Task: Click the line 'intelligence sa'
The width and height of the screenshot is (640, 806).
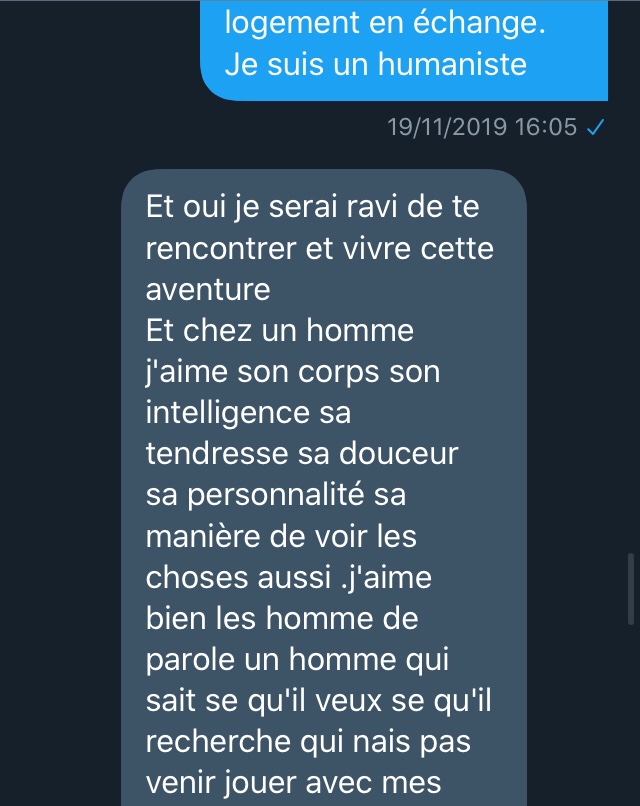Action: coord(248,413)
